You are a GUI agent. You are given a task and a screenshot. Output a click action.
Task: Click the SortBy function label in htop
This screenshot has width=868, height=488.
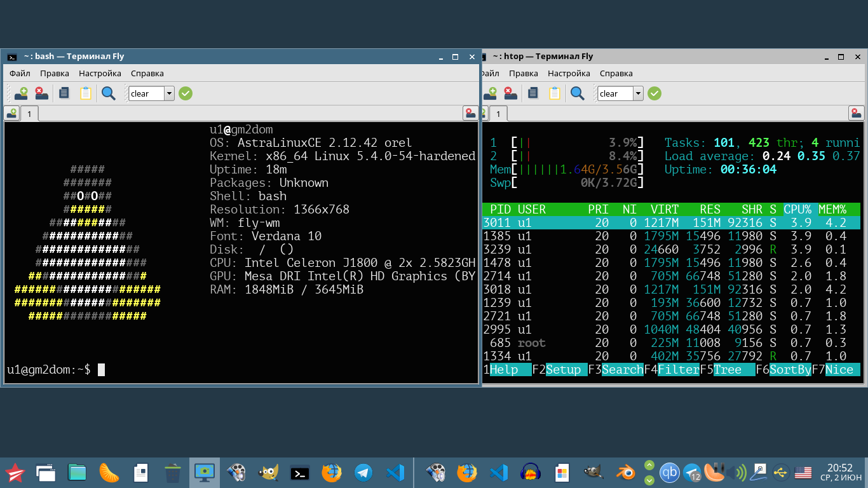click(x=790, y=370)
